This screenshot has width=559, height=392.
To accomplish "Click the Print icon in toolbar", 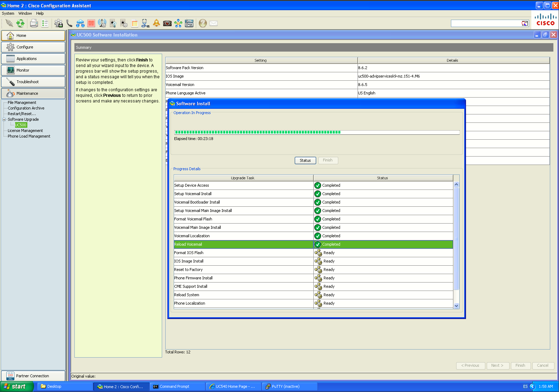I will [x=34, y=24].
